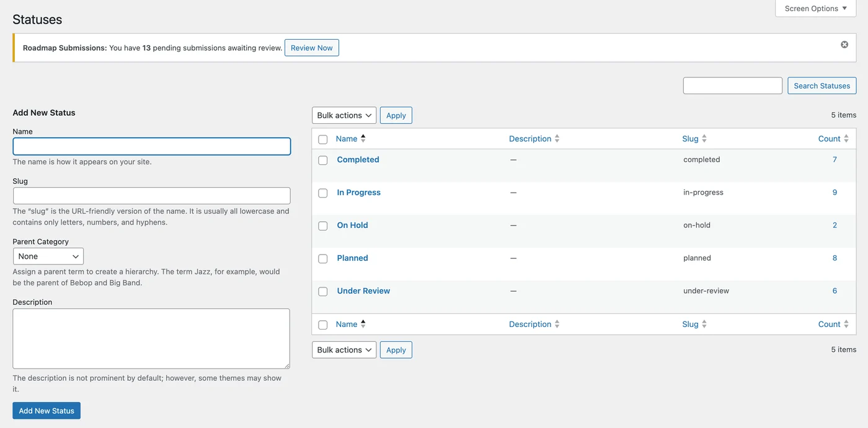Check the Completed row checkbox
This screenshot has height=428, width=868.
(x=323, y=160)
